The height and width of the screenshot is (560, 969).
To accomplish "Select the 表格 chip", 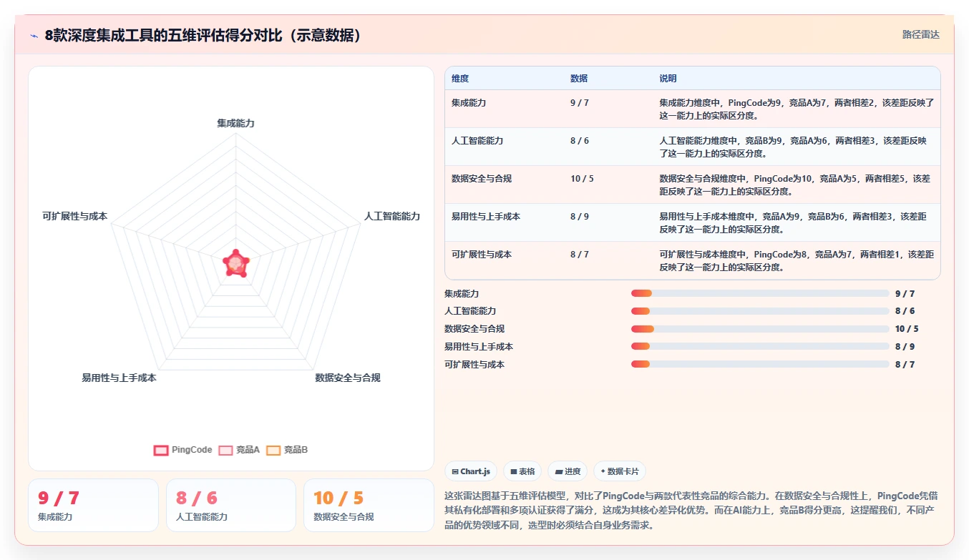I will (x=522, y=471).
